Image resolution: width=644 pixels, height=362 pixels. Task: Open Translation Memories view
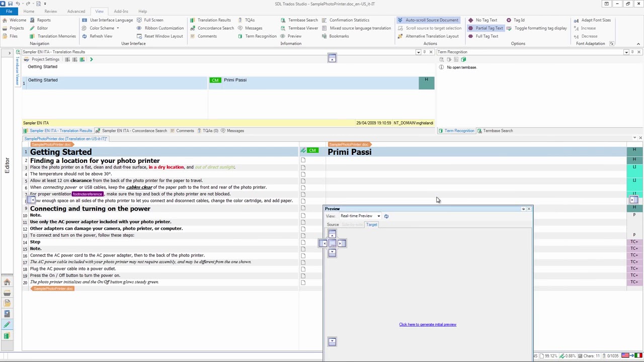tap(53, 36)
